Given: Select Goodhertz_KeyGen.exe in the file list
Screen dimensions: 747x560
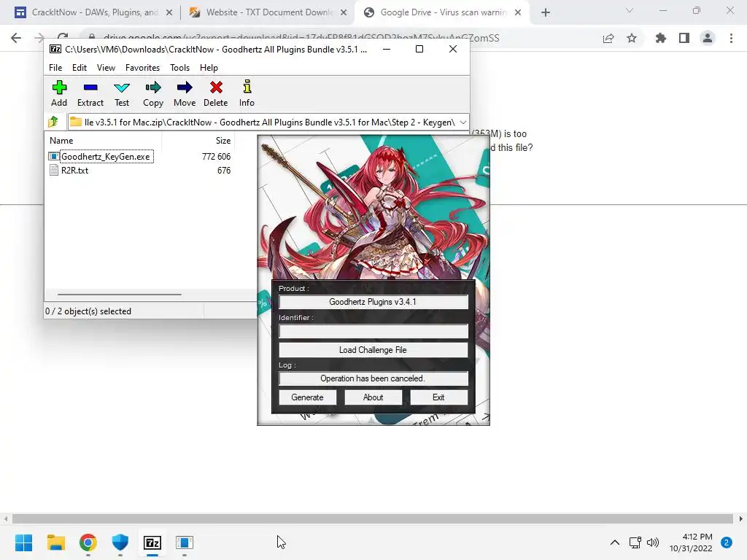Looking at the screenshot, I should point(105,156).
